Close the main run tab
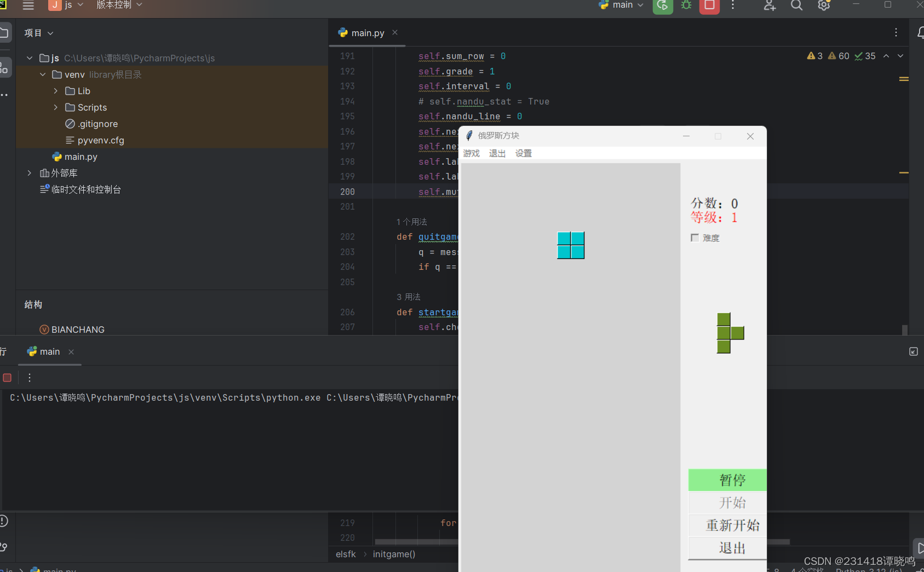The width and height of the screenshot is (924, 572). (71, 352)
